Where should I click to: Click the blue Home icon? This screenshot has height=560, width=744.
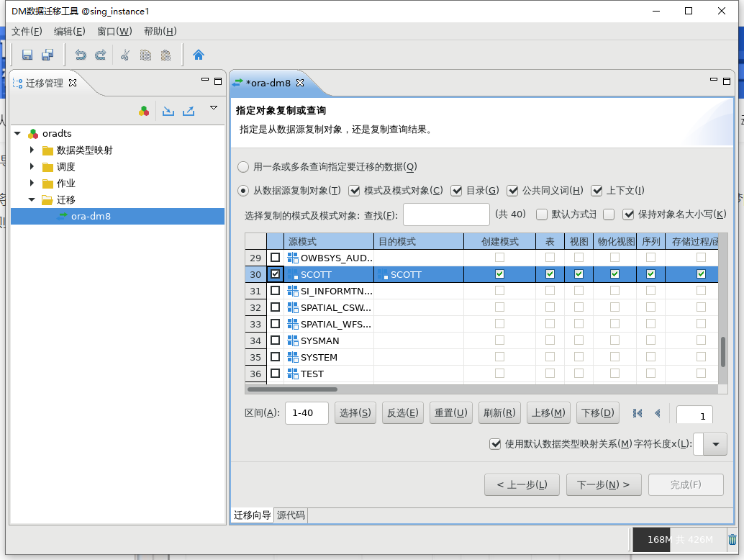coord(198,55)
